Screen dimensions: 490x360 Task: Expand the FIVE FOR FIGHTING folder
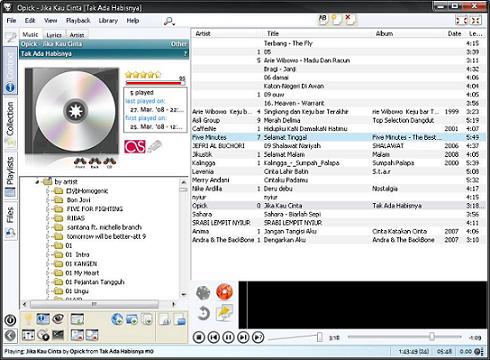pyautogui.click(x=48, y=209)
